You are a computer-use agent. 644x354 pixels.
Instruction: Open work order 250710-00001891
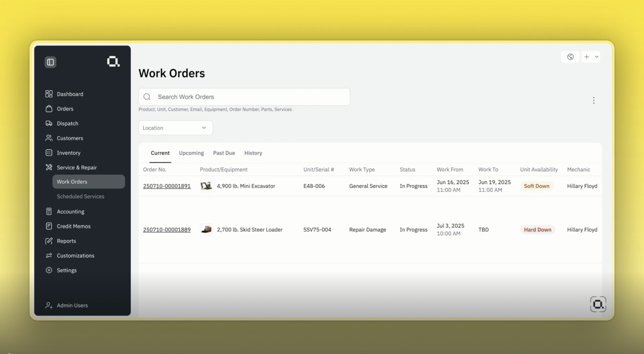167,186
